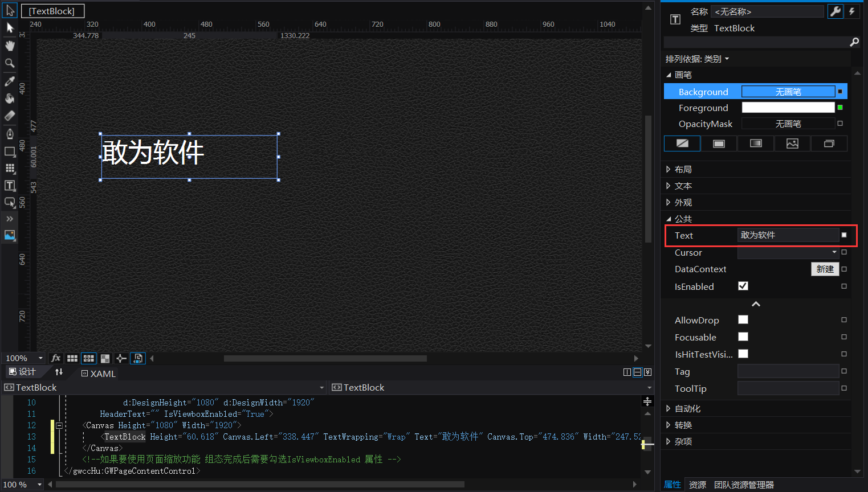Viewport: 868px width, 492px height.
Task: Switch to the XAML tab
Action: point(99,374)
